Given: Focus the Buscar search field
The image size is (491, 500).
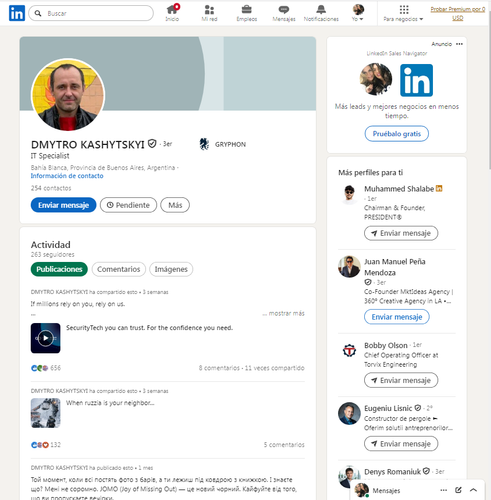Looking at the screenshot, I should [x=91, y=13].
